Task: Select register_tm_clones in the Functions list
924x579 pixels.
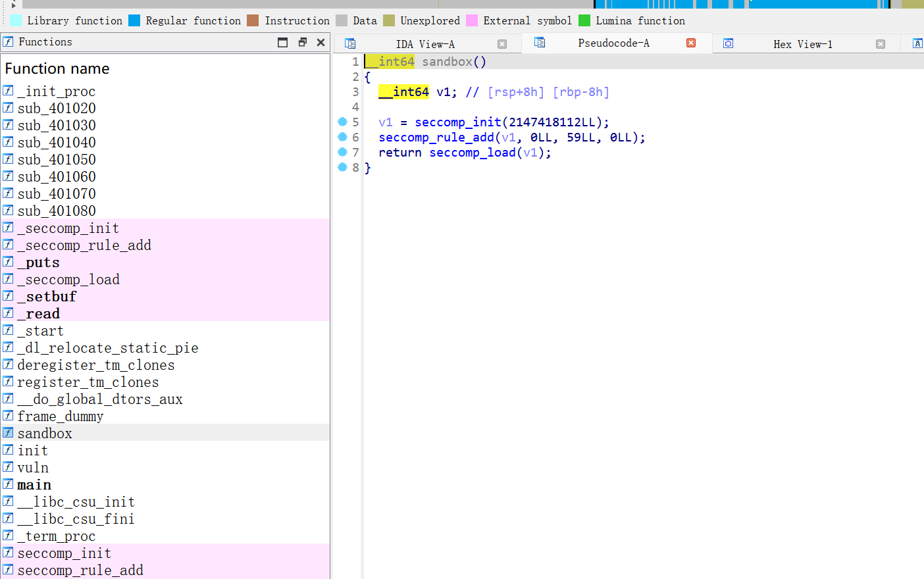Action: click(165, 382)
